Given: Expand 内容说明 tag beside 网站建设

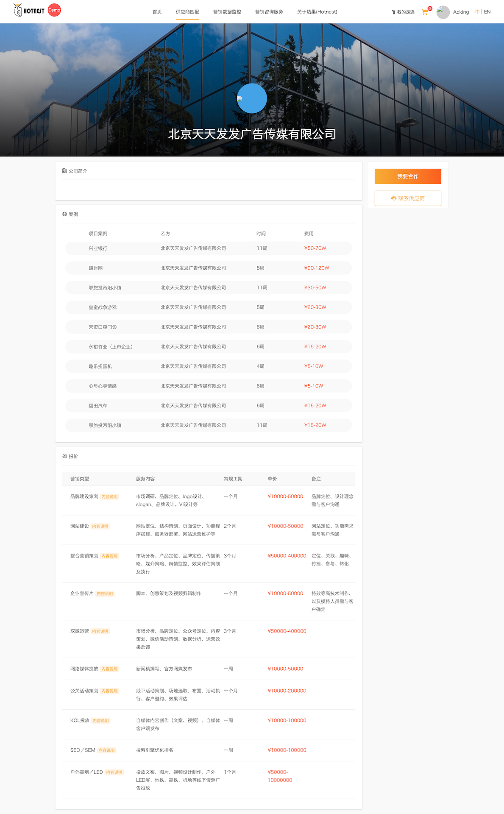Looking at the screenshot, I should (x=100, y=527).
